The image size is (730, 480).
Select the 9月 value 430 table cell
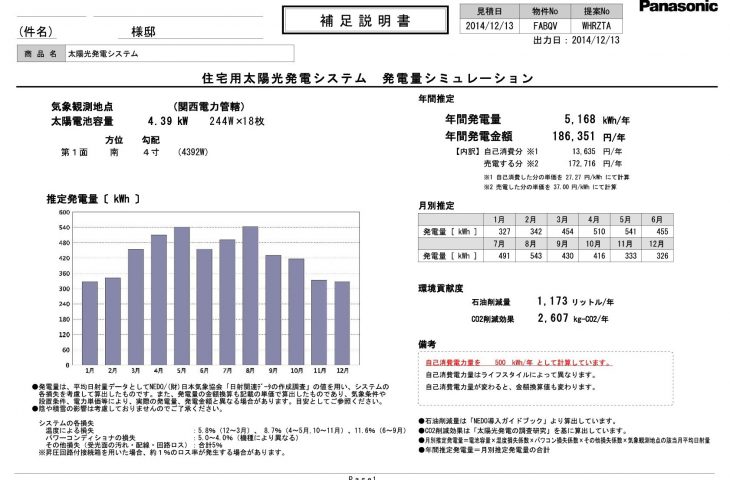tap(562, 256)
